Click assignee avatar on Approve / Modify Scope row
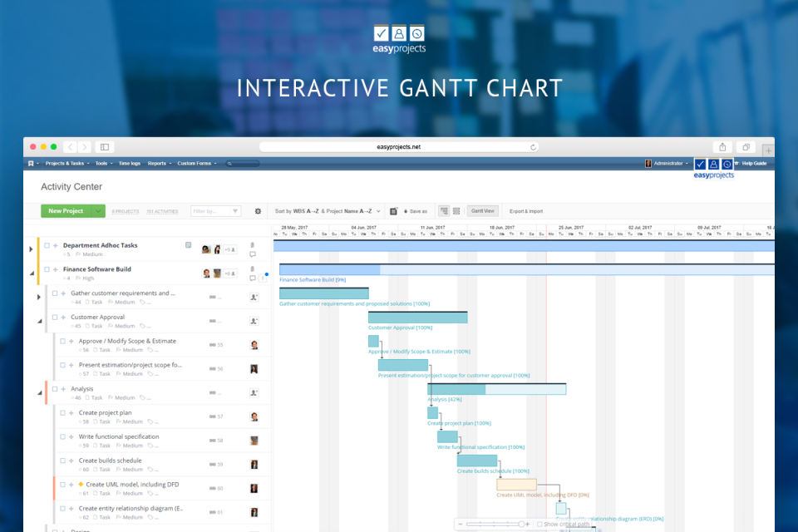The image size is (798, 532). [254, 345]
